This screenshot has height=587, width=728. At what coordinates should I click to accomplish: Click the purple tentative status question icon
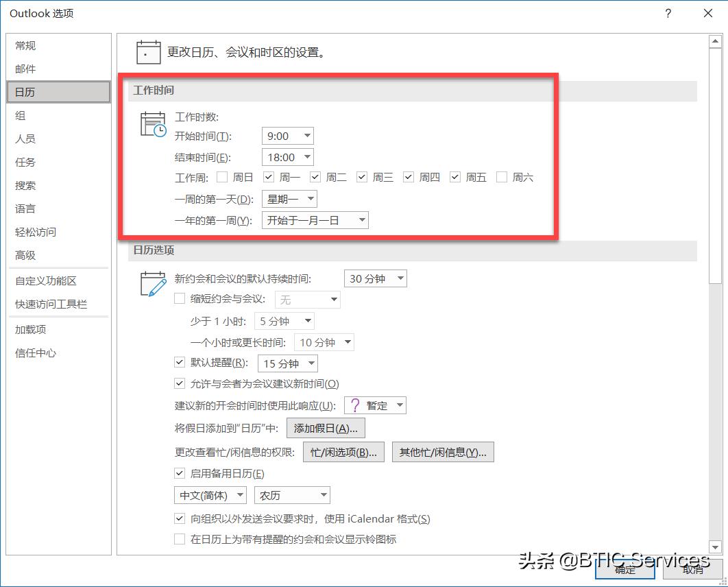356,405
